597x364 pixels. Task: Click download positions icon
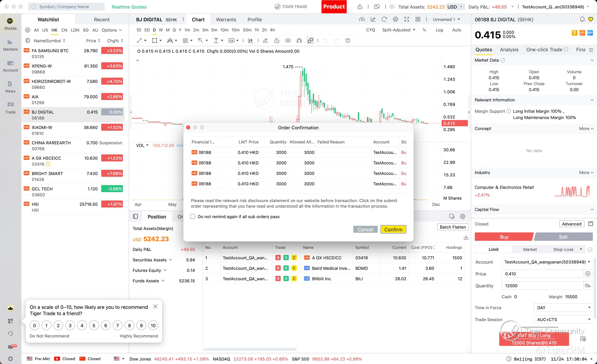pyautogui.click(x=466, y=237)
